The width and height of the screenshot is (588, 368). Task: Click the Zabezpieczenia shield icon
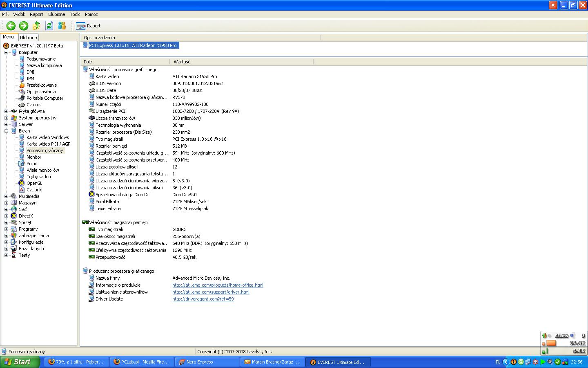[x=14, y=236]
